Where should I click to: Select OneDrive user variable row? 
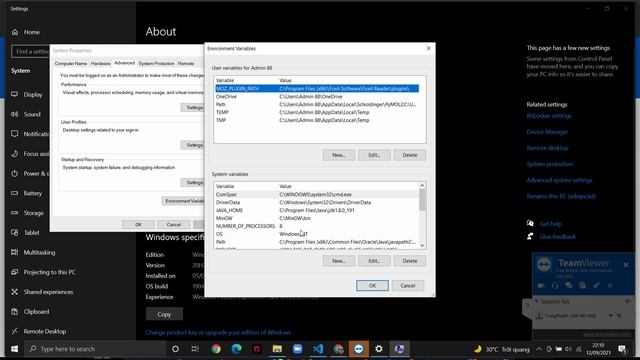click(x=317, y=96)
